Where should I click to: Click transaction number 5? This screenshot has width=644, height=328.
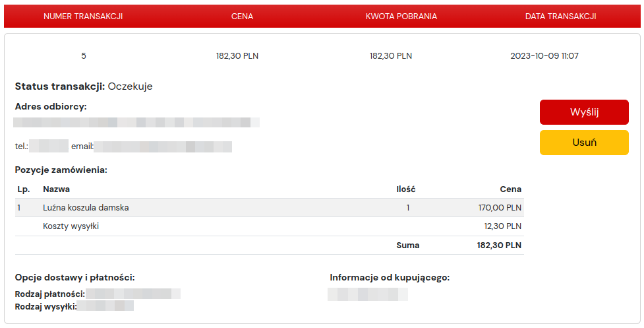(x=84, y=56)
